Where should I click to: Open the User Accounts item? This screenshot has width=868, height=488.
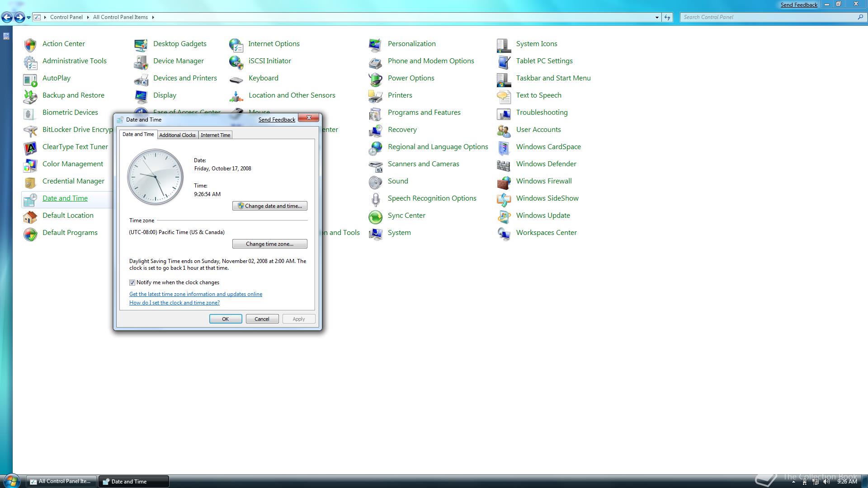538,130
